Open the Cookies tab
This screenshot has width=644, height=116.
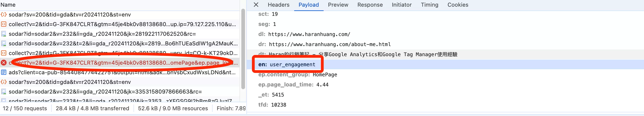[458, 5]
